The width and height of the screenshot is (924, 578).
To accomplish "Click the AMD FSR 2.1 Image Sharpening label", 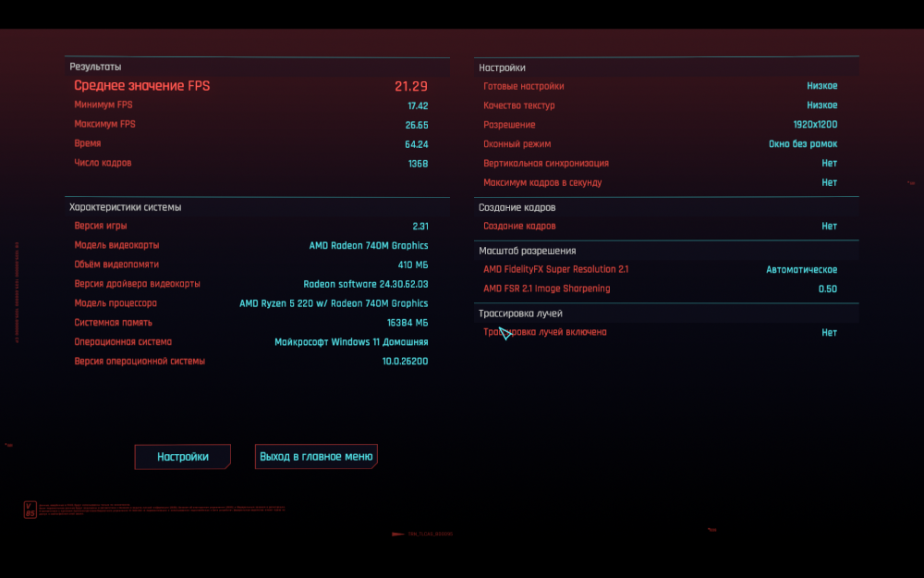I will coord(547,289).
